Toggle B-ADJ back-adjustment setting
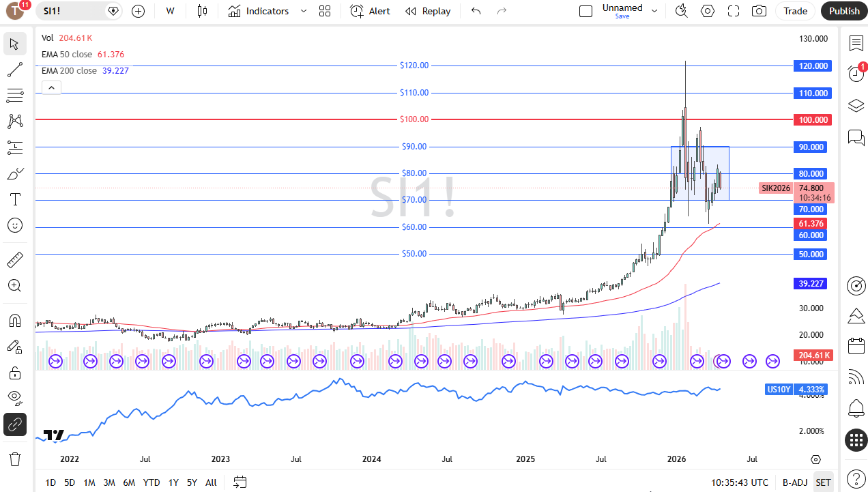Image resolution: width=868 pixels, height=492 pixels. click(794, 482)
